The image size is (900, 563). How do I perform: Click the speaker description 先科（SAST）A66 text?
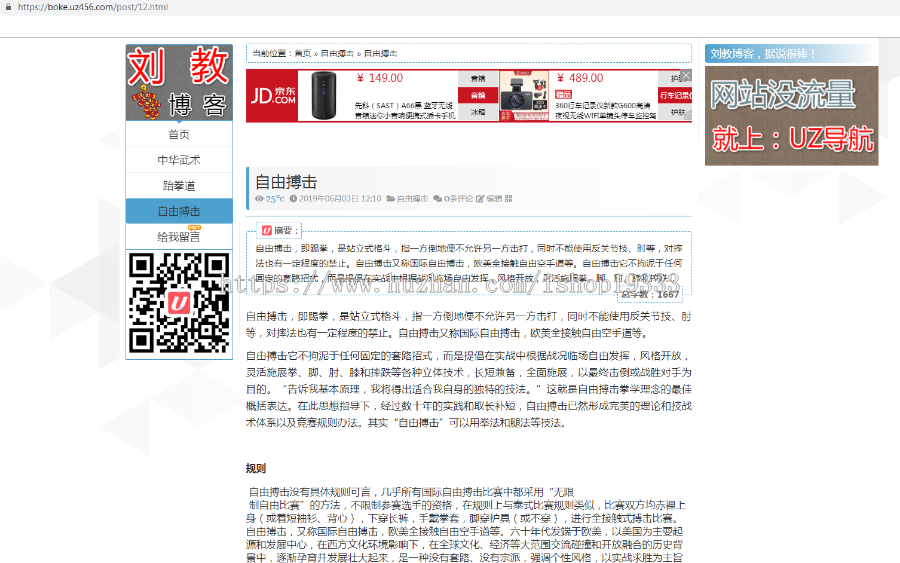405,110
